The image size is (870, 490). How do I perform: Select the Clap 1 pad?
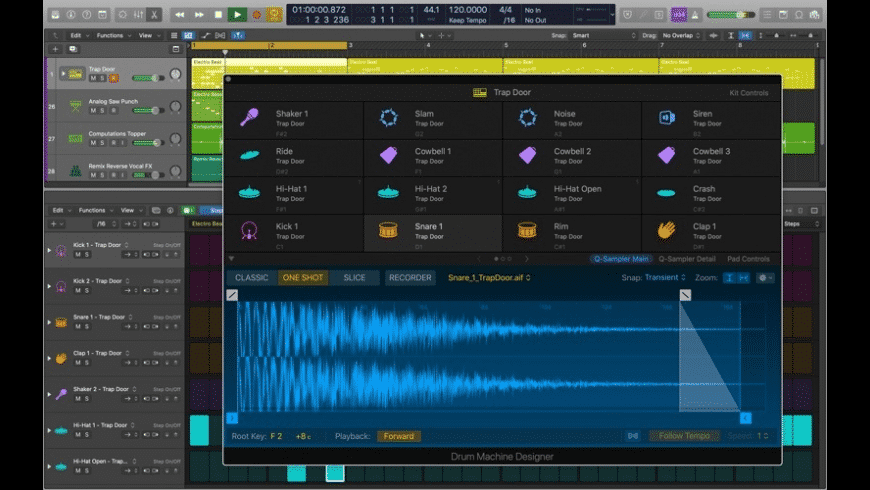[x=711, y=233]
